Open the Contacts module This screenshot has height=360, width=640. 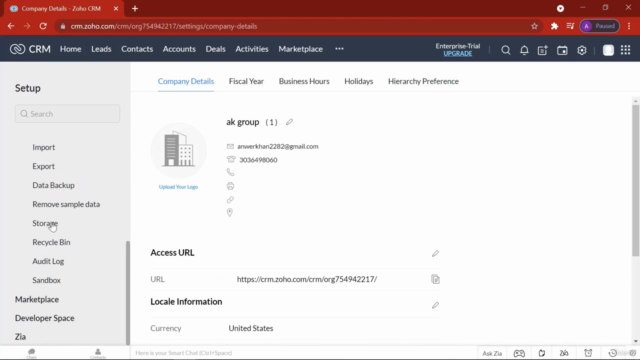(137, 49)
